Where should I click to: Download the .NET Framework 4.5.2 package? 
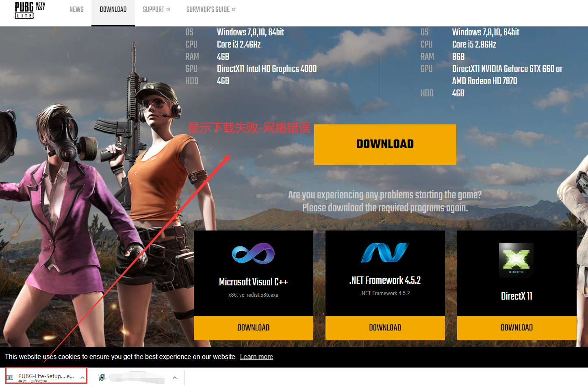point(384,328)
